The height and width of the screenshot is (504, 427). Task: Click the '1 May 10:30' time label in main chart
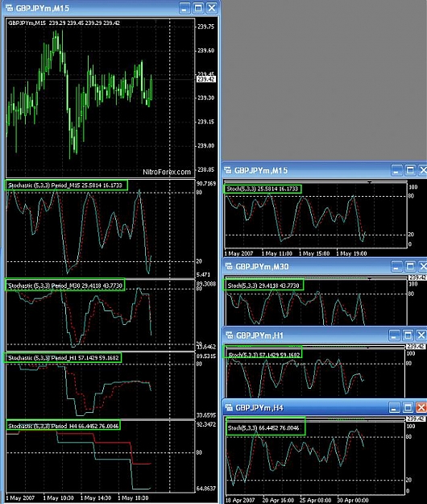tap(59, 498)
